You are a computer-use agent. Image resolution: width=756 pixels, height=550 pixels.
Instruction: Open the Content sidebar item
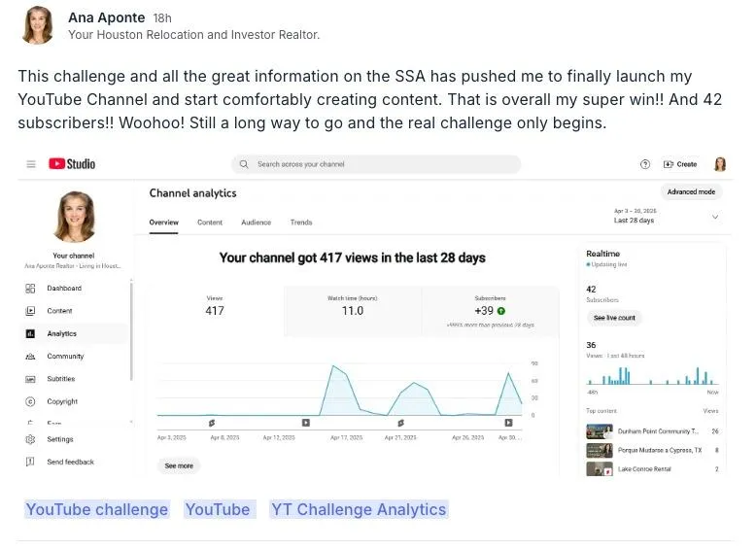pyautogui.click(x=58, y=311)
